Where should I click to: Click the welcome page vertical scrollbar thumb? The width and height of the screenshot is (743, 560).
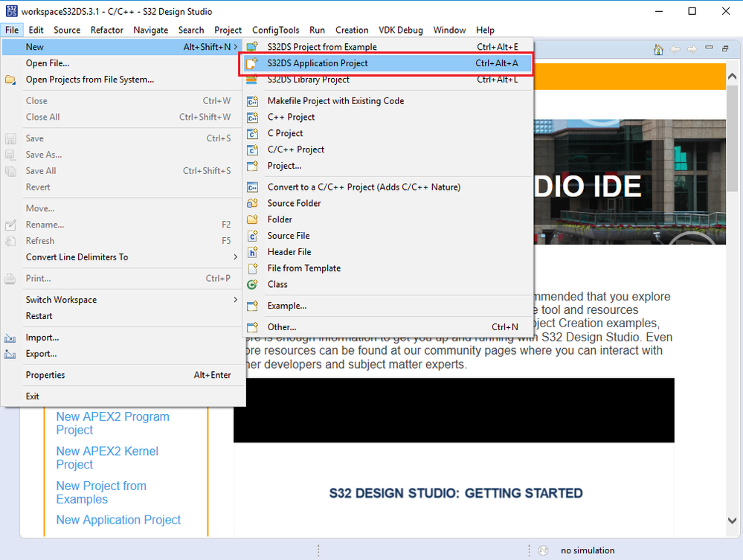[732, 138]
